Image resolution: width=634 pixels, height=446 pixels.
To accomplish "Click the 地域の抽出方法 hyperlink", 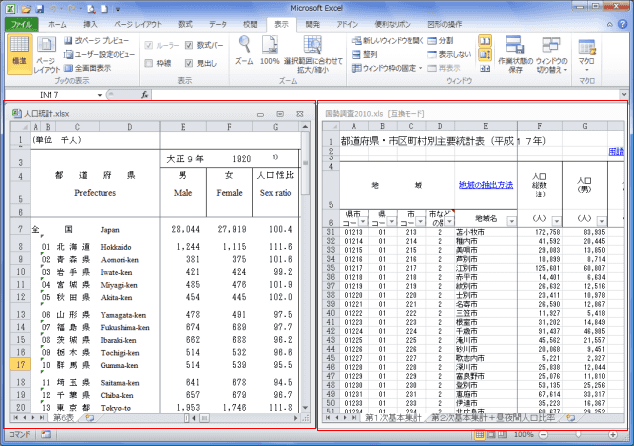I will tap(485, 184).
